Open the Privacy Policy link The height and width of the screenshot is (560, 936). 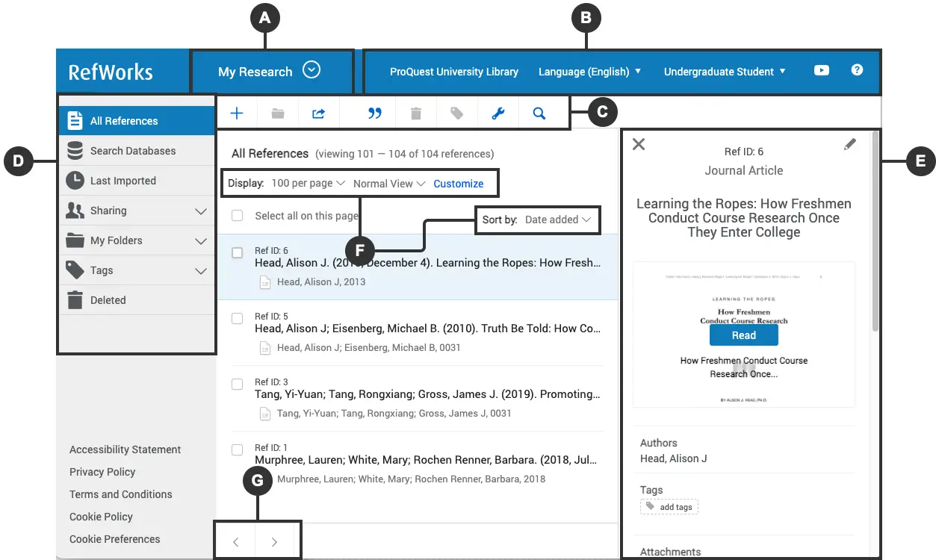click(x=102, y=472)
